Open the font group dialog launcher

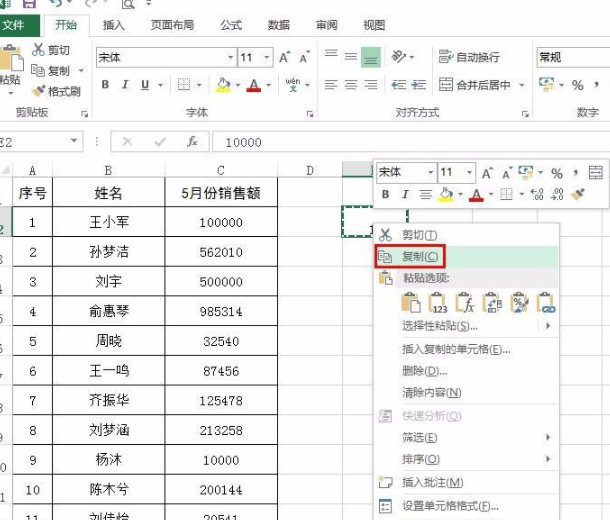click(310, 114)
